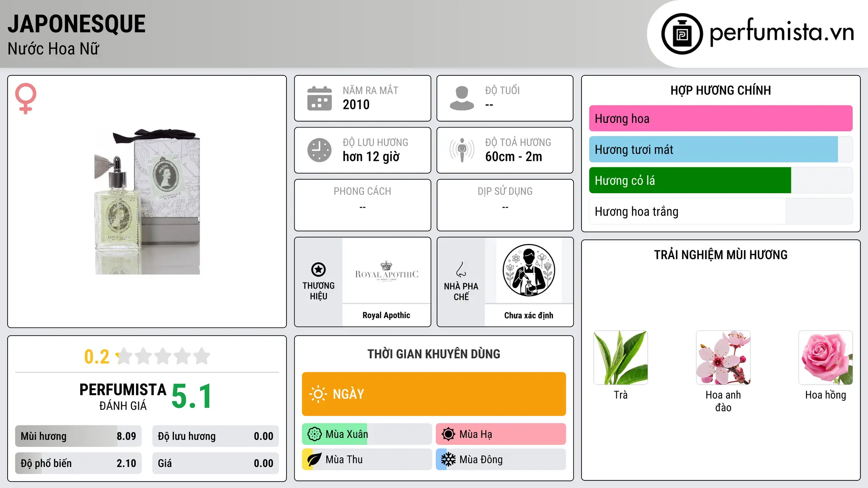Click the five-star rating row

(x=163, y=356)
